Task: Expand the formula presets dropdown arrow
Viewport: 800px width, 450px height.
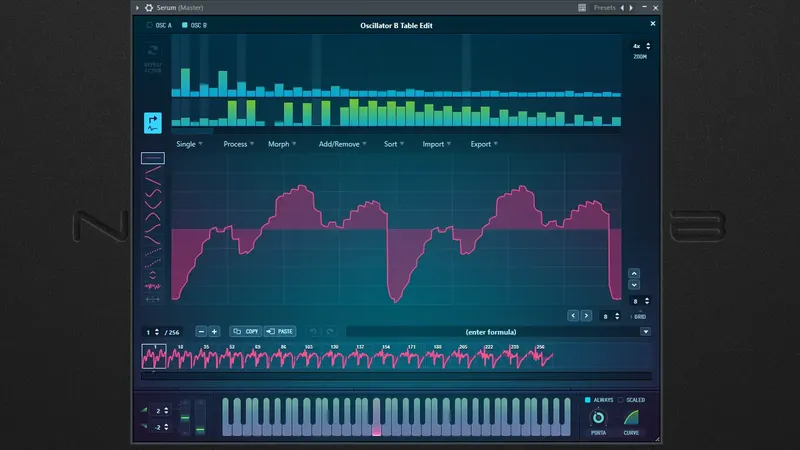Action: [645, 332]
